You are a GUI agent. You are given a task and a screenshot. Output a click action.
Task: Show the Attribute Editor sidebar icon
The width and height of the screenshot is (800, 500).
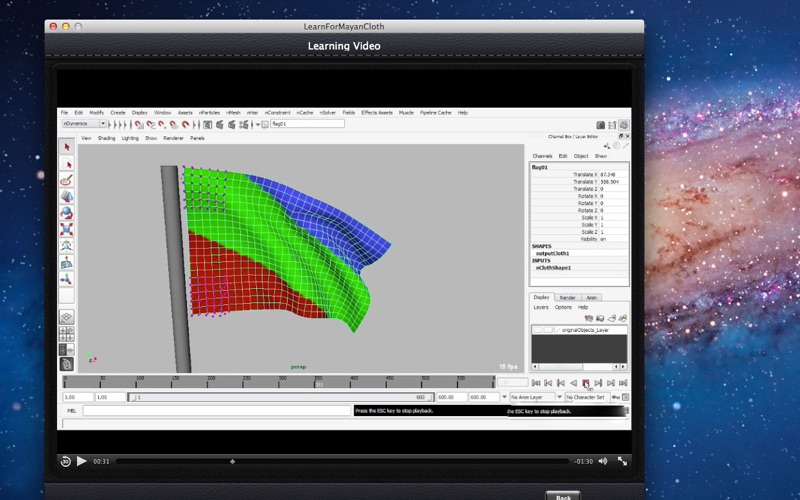(x=601, y=125)
